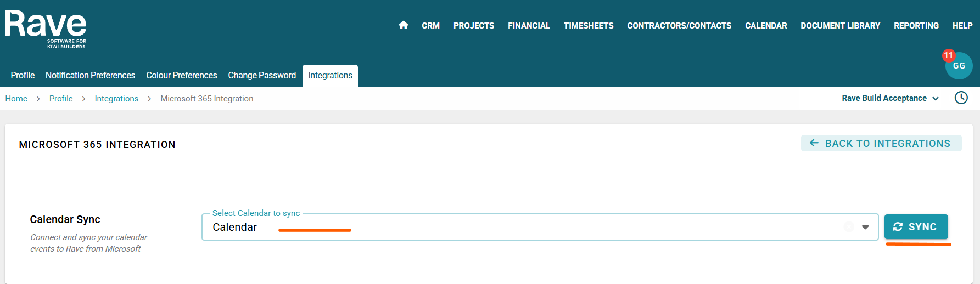The width and height of the screenshot is (980, 284).
Task: Go back to Integrations page
Action: [881, 144]
